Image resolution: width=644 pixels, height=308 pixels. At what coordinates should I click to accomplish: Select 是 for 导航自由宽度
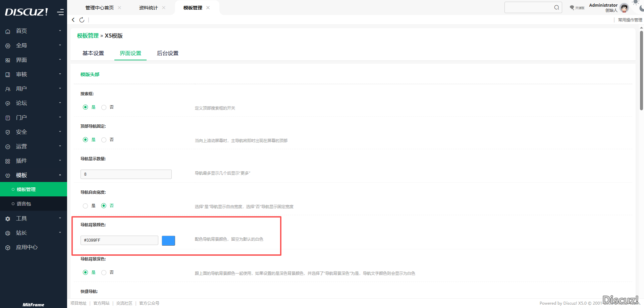click(86, 206)
